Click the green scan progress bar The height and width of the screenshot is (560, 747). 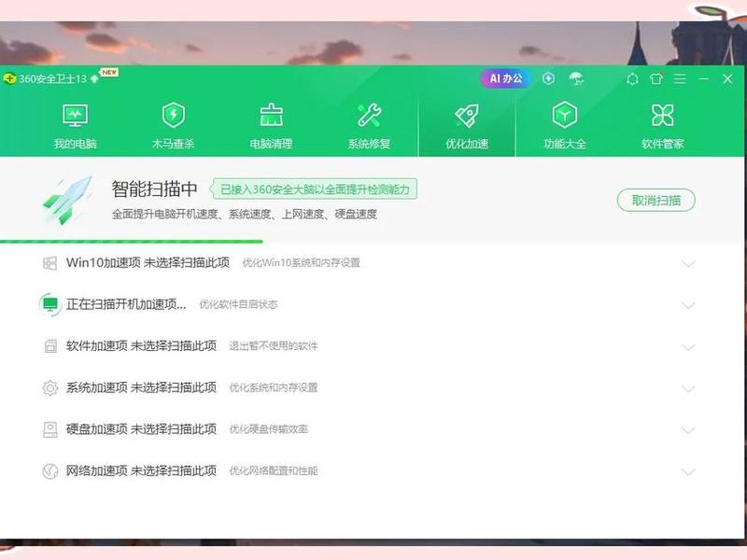(132, 242)
